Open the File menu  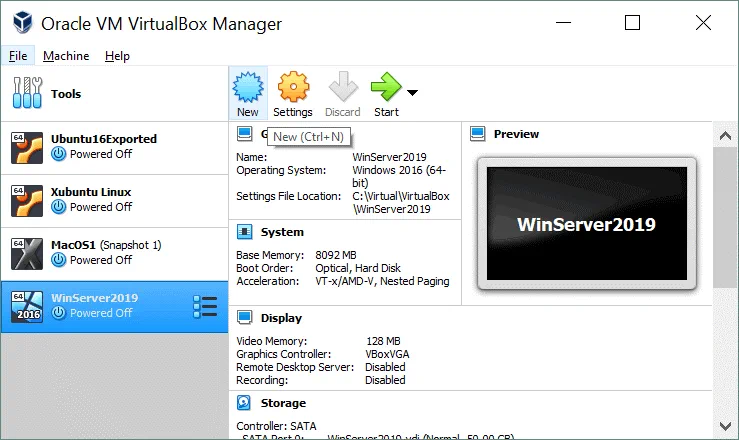(18, 56)
